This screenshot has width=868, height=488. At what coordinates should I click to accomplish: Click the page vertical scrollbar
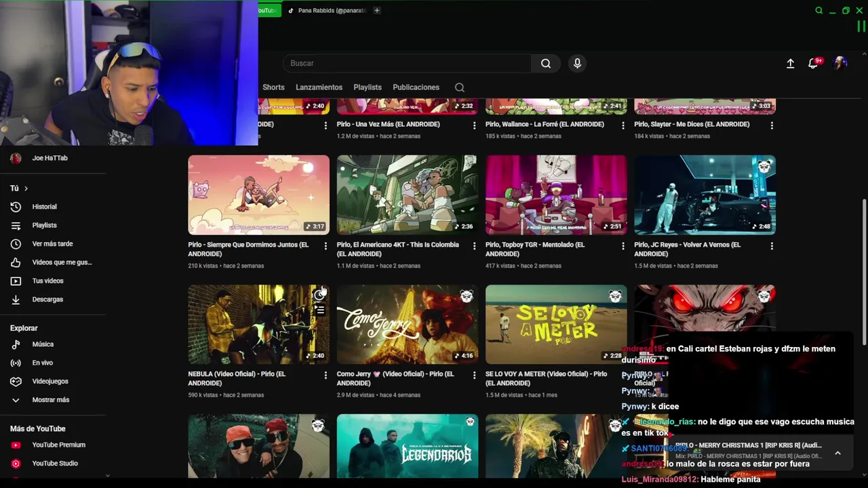click(x=863, y=271)
